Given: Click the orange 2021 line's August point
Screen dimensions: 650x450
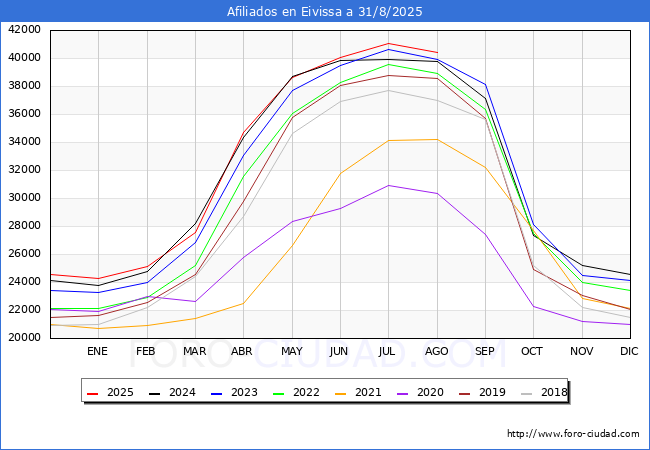Looking at the screenshot, I should [x=437, y=140].
